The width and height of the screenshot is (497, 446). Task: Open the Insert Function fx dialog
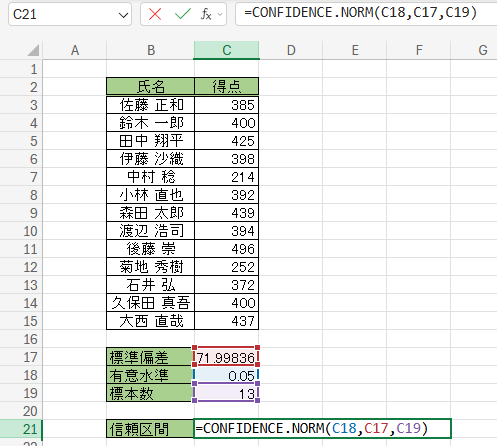point(206,14)
